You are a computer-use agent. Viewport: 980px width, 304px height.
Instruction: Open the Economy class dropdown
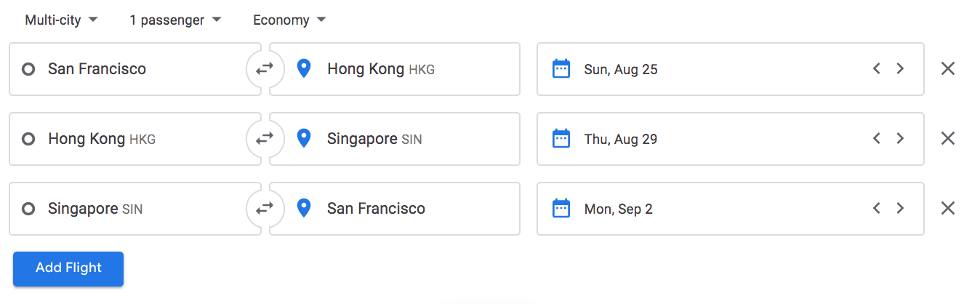[x=289, y=20]
